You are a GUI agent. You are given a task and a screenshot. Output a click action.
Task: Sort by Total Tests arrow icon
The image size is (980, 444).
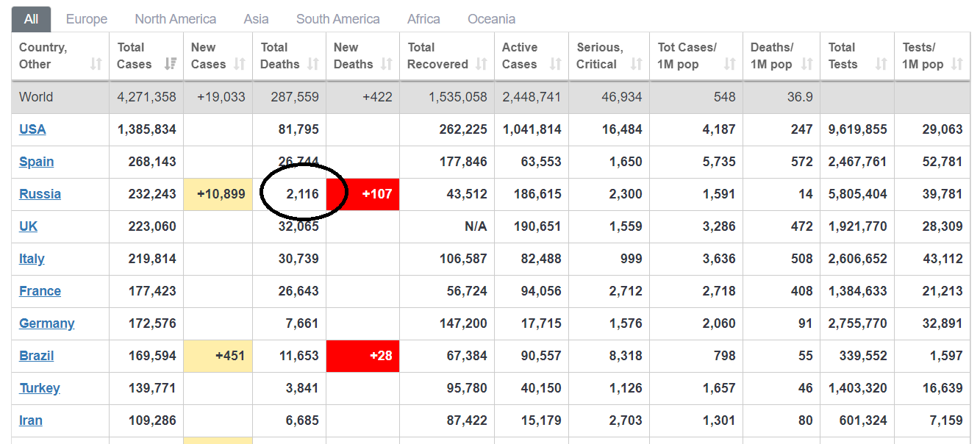pyautogui.click(x=881, y=64)
